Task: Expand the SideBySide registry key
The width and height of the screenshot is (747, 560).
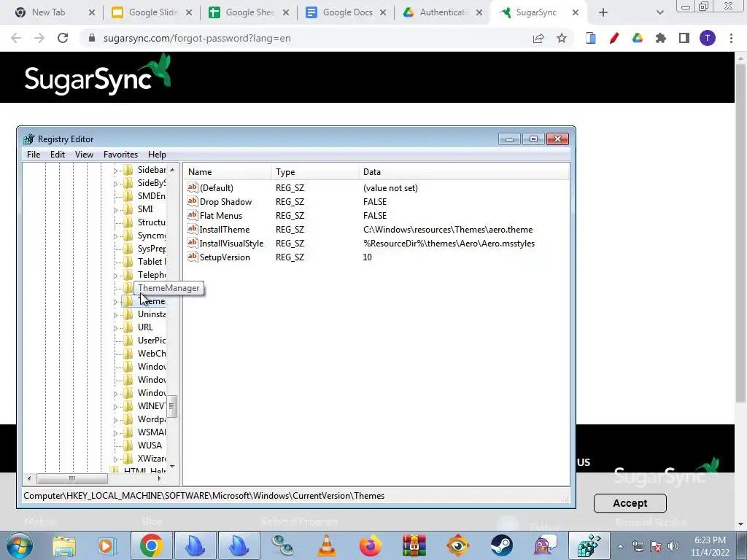Action: [115, 183]
